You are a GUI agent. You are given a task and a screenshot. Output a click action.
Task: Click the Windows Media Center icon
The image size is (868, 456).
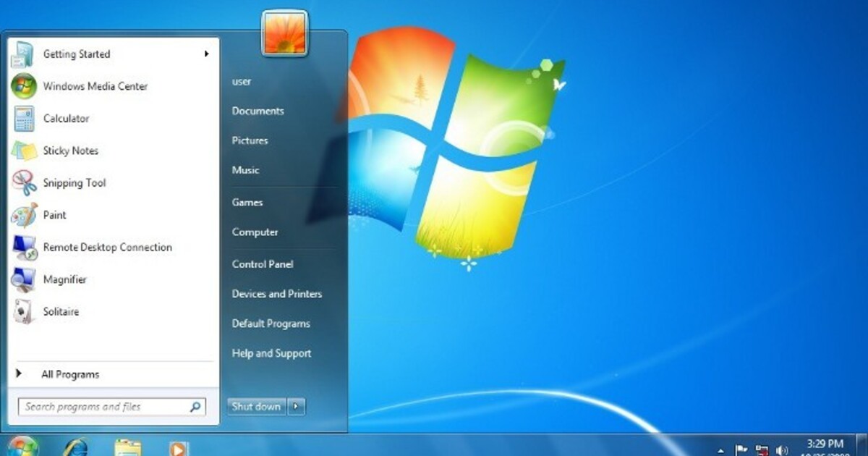(x=23, y=86)
